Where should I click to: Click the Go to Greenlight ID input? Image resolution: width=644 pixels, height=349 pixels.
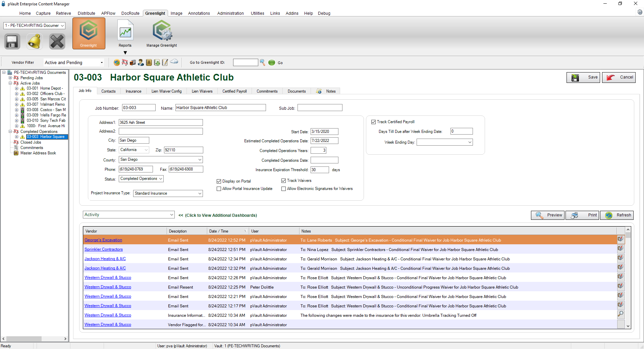click(246, 62)
